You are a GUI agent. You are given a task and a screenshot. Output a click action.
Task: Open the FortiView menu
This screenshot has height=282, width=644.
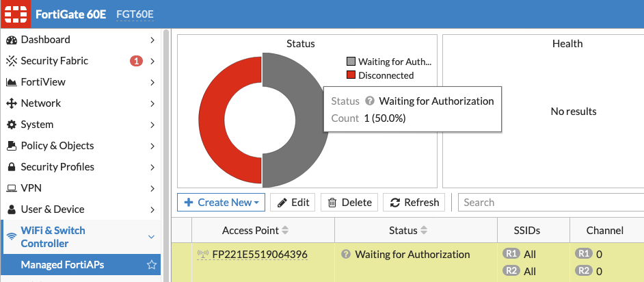[81, 82]
